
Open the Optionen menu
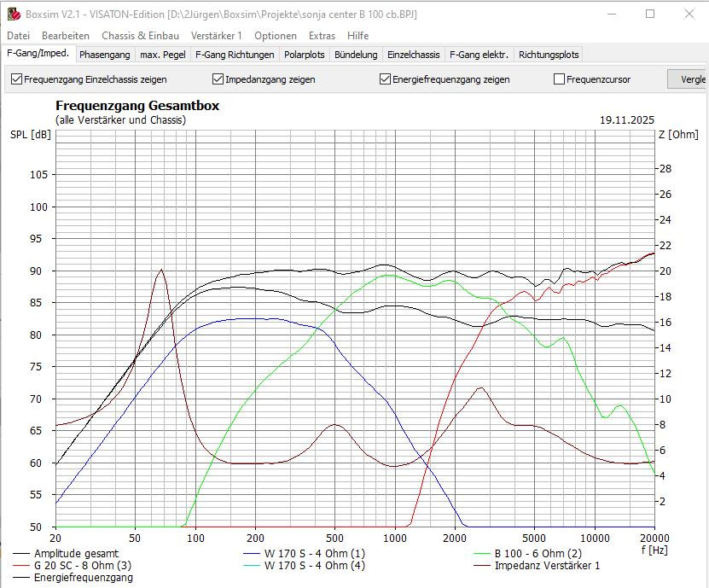(x=276, y=36)
